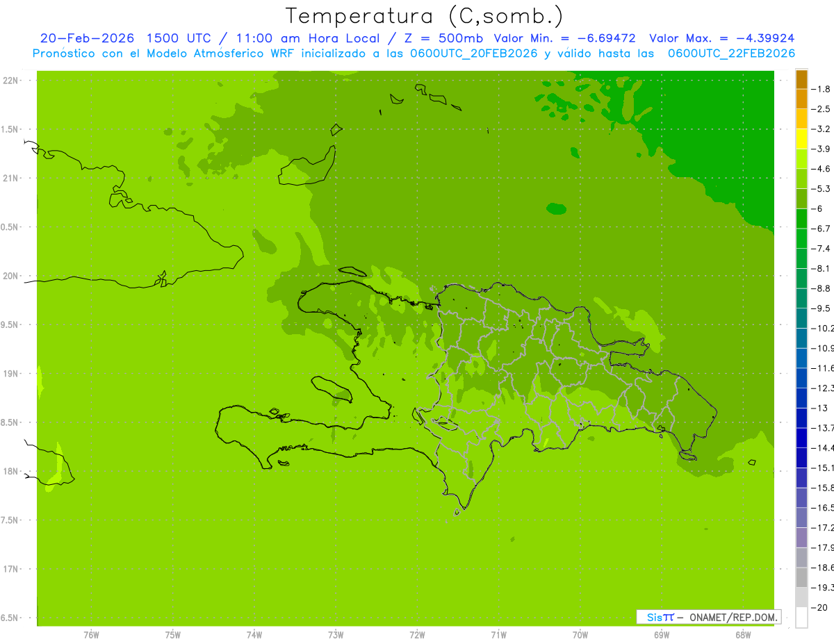The height and width of the screenshot is (644, 834).
Task: Click the -20 legend value
Action: pos(820,608)
